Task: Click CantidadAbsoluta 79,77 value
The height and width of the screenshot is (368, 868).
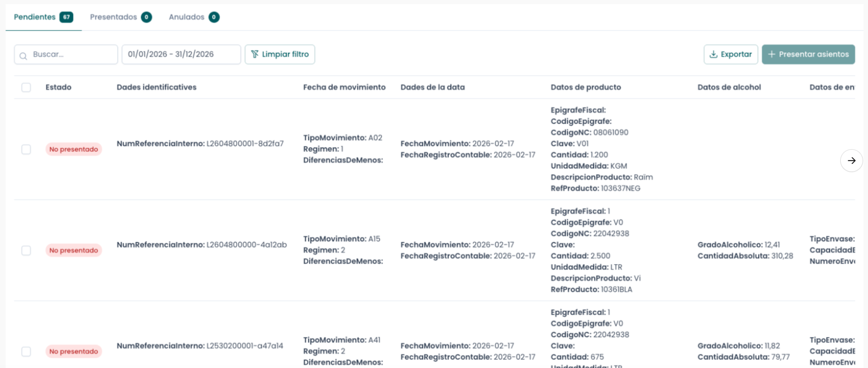Action: pyautogui.click(x=781, y=357)
